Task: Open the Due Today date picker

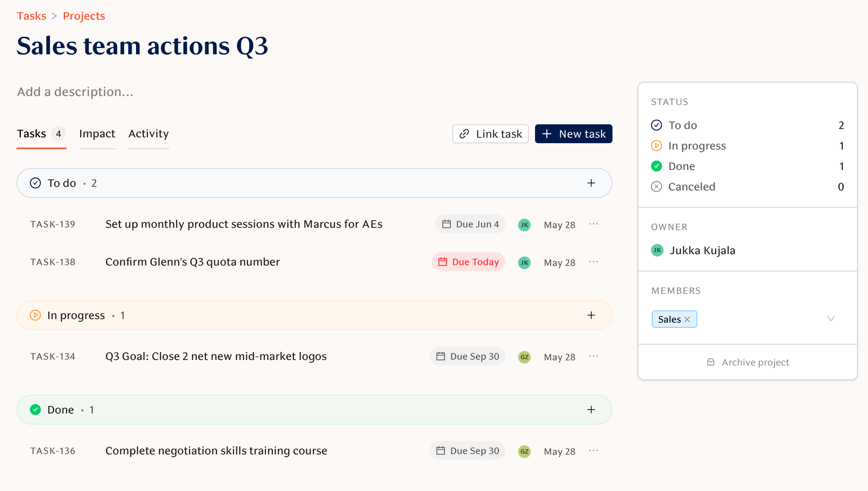Action: [x=468, y=262]
